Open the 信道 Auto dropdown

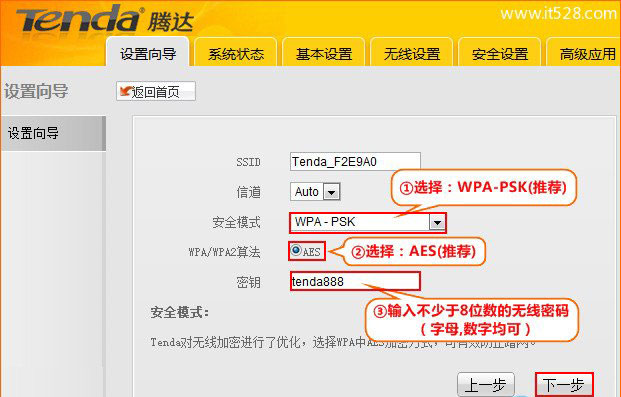pos(315,192)
